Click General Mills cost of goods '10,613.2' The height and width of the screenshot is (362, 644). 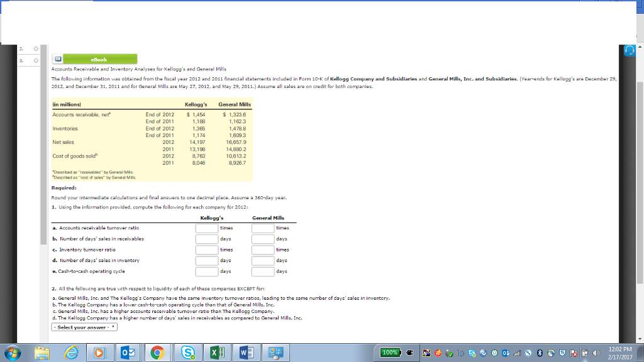pyautogui.click(x=236, y=156)
